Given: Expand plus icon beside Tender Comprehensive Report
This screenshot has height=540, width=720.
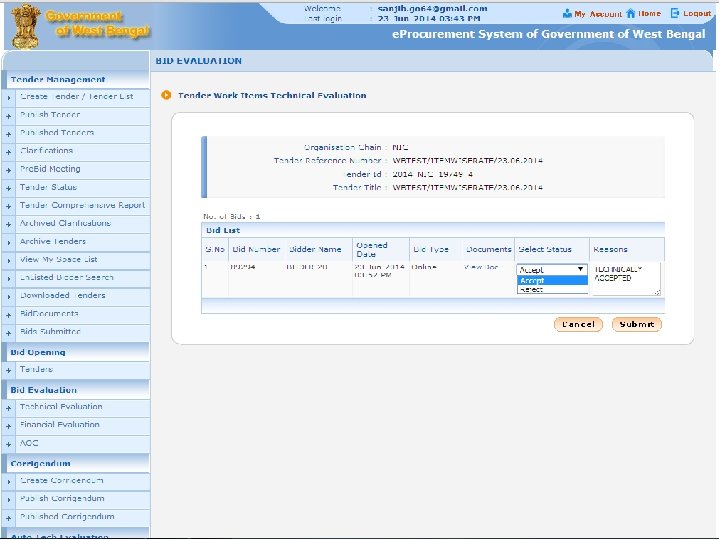Looking at the screenshot, I should [x=8, y=207].
